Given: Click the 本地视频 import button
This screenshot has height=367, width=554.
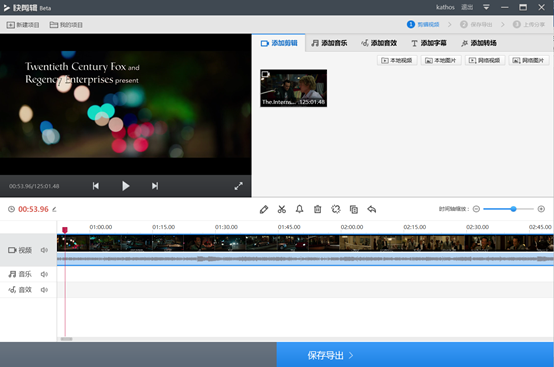Looking at the screenshot, I should click(x=397, y=60).
